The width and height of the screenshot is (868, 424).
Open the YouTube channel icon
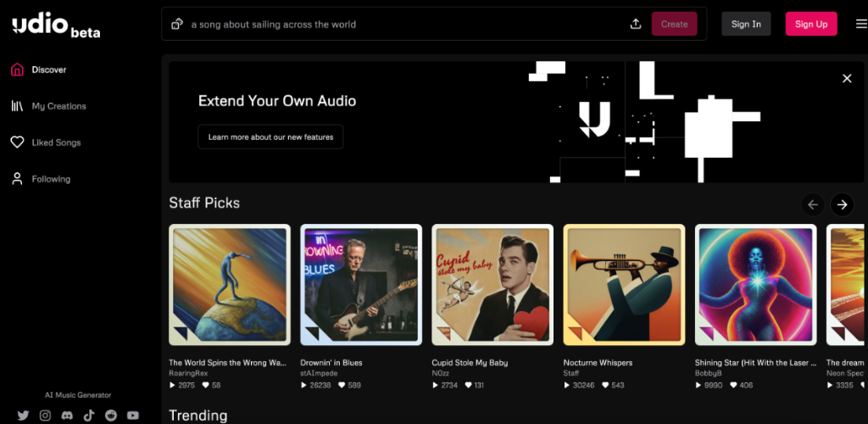tap(133, 415)
